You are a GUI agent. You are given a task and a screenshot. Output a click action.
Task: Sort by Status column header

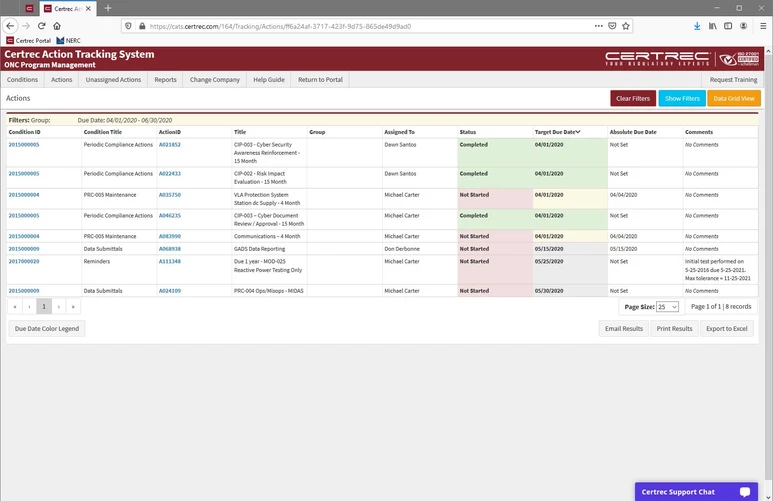(x=468, y=132)
